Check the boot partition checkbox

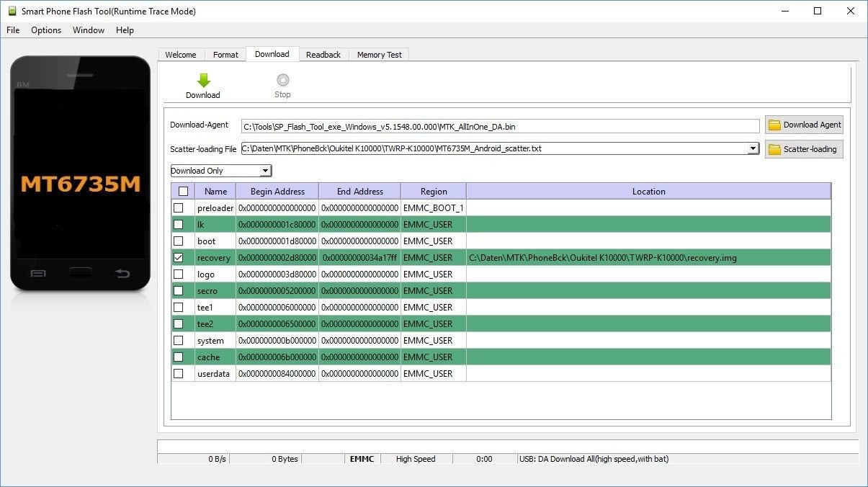coord(179,241)
